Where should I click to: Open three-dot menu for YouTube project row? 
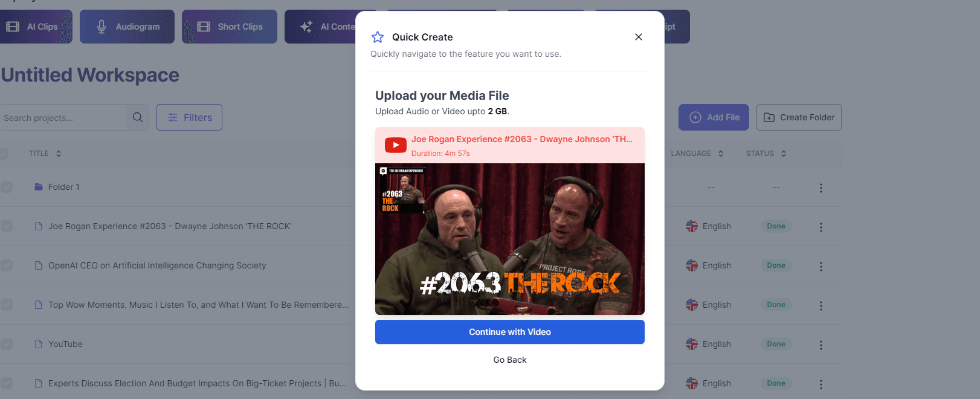coord(820,345)
